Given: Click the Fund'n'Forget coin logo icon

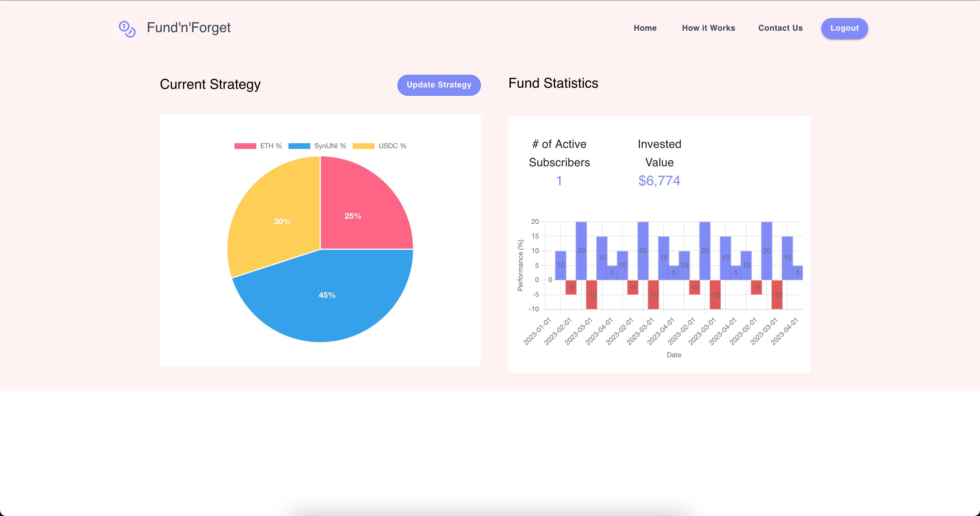Looking at the screenshot, I should pos(127,29).
